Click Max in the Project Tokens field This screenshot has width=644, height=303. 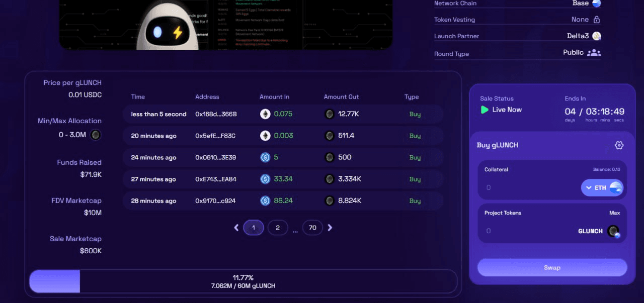point(615,213)
